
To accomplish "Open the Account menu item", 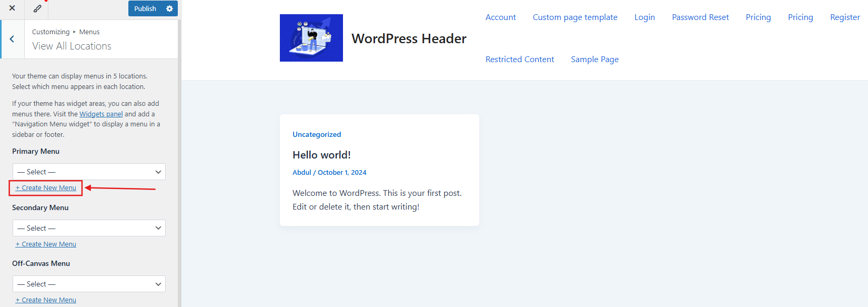I will click(500, 17).
